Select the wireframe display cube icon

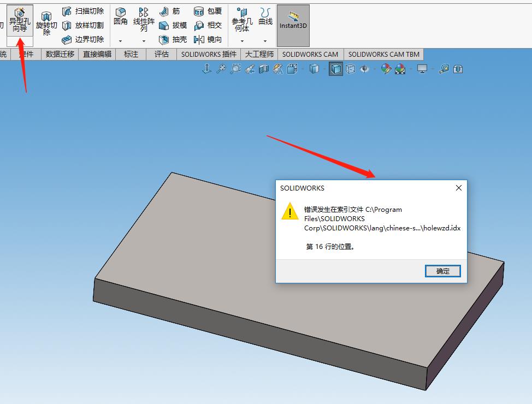[x=351, y=69]
